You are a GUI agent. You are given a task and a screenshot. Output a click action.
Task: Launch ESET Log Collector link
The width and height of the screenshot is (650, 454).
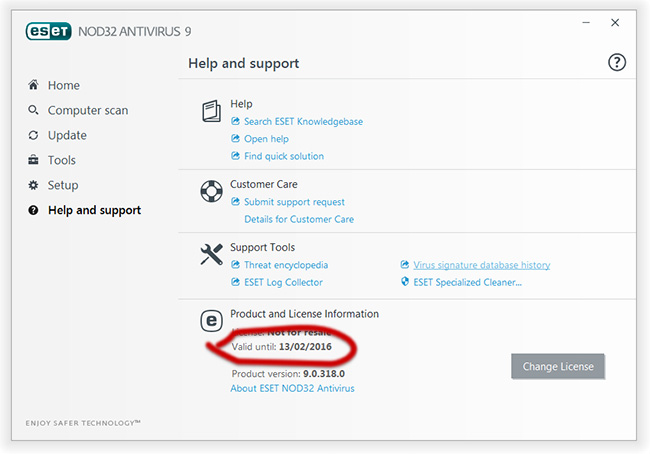pyautogui.click(x=283, y=282)
